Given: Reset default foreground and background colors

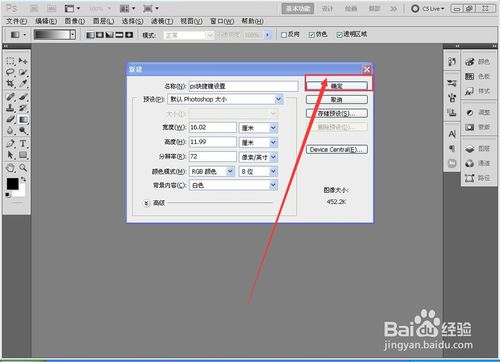Looking at the screenshot, I should point(8,195).
